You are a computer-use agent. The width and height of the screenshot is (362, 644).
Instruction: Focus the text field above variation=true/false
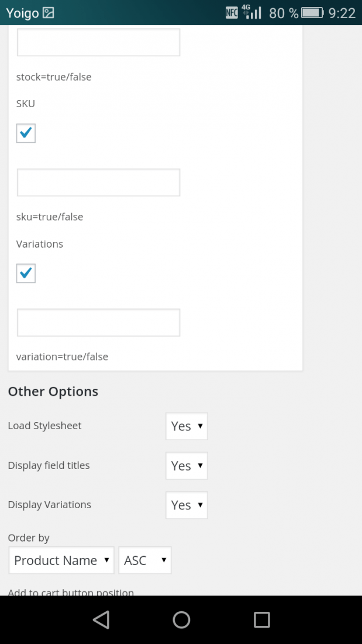(x=98, y=323)
